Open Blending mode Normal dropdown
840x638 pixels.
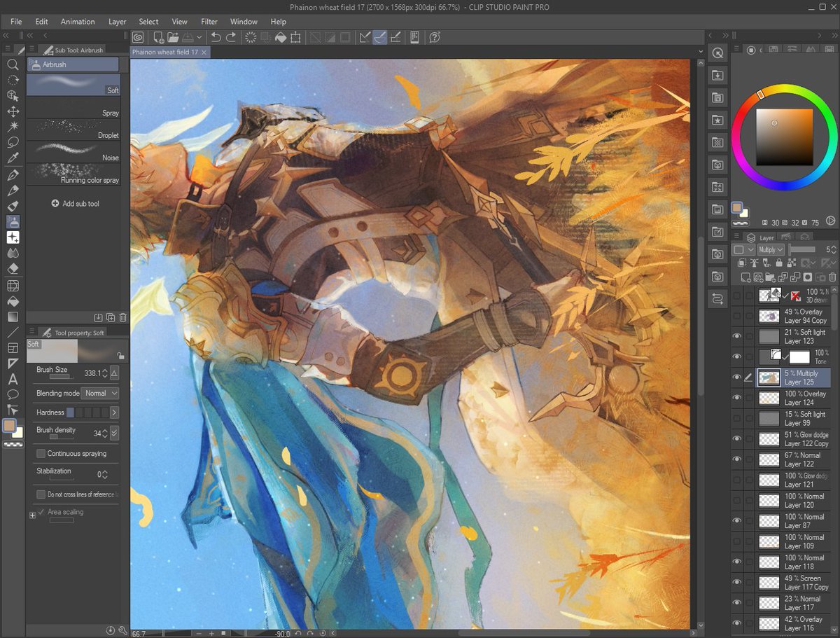(x=100, y=393)
